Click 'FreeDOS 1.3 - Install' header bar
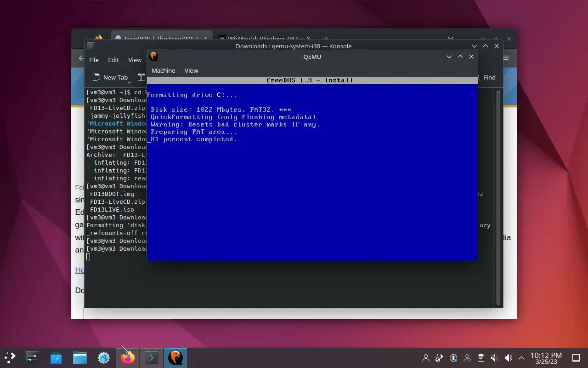 point(312,80)
